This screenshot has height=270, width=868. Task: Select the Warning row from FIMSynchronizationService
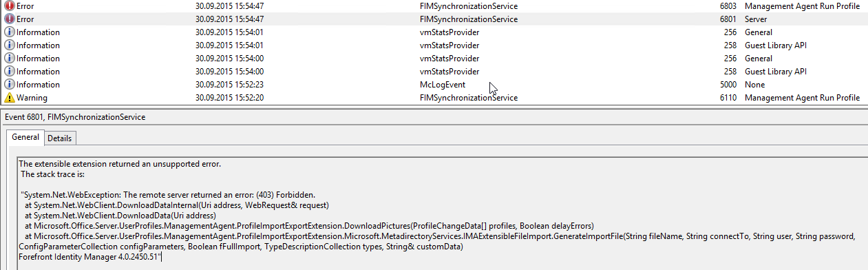pos(434,98)
